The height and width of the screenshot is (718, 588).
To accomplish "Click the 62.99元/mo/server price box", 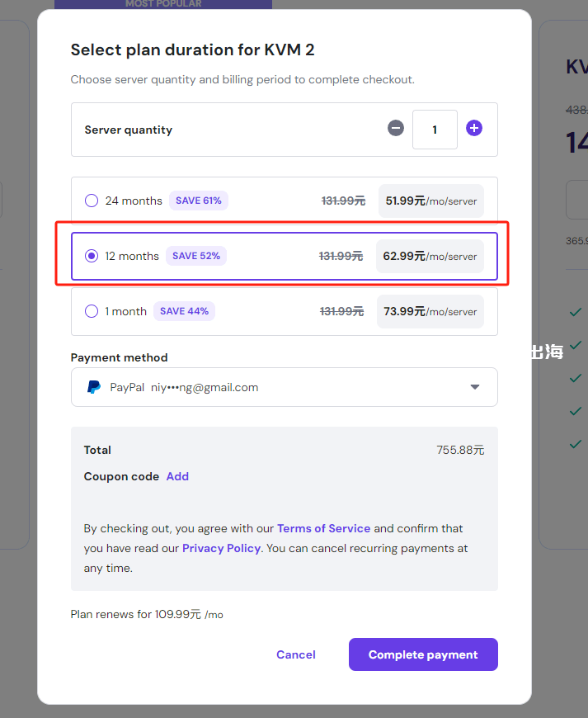I will 430,256.
